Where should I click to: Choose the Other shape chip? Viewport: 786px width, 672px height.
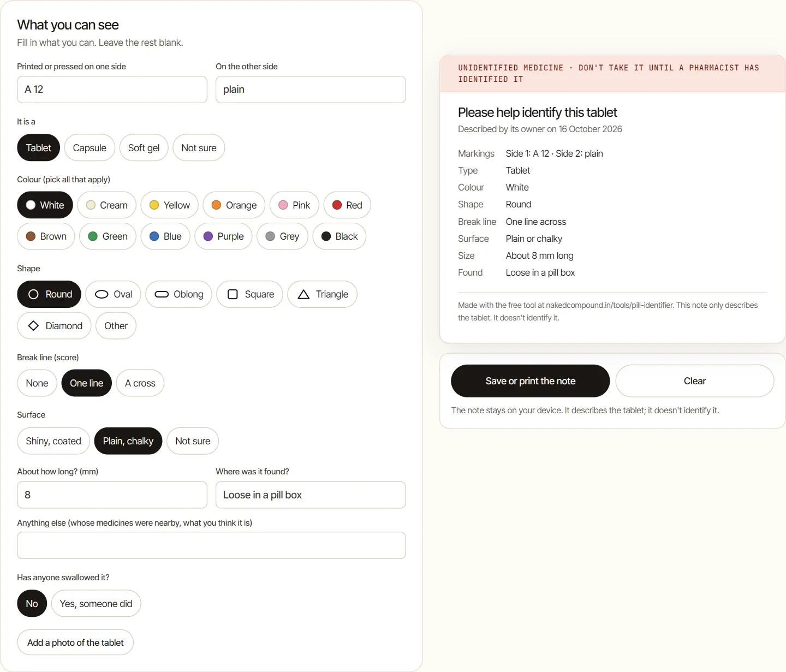point(116,326)
